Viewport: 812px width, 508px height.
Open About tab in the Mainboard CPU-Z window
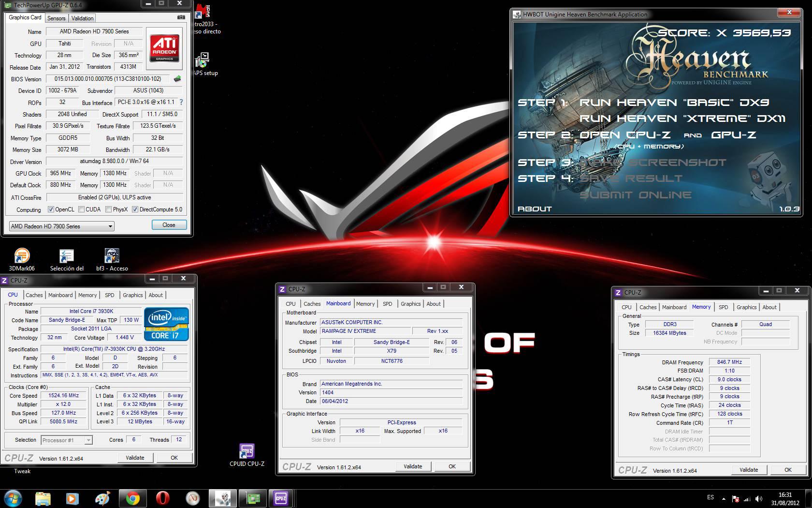[x=434, y=304]
